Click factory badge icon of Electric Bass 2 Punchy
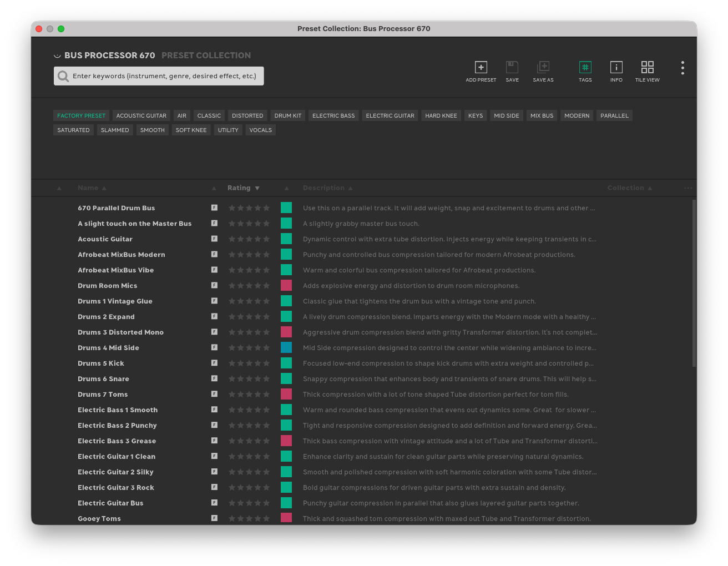The width and height of the screenshot is (728, 566). coord(214,425)
